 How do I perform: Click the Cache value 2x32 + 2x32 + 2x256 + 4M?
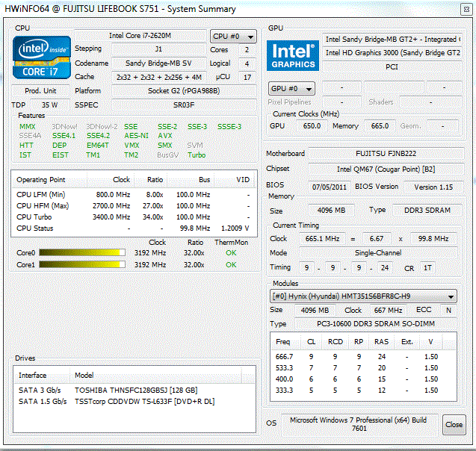158,77
